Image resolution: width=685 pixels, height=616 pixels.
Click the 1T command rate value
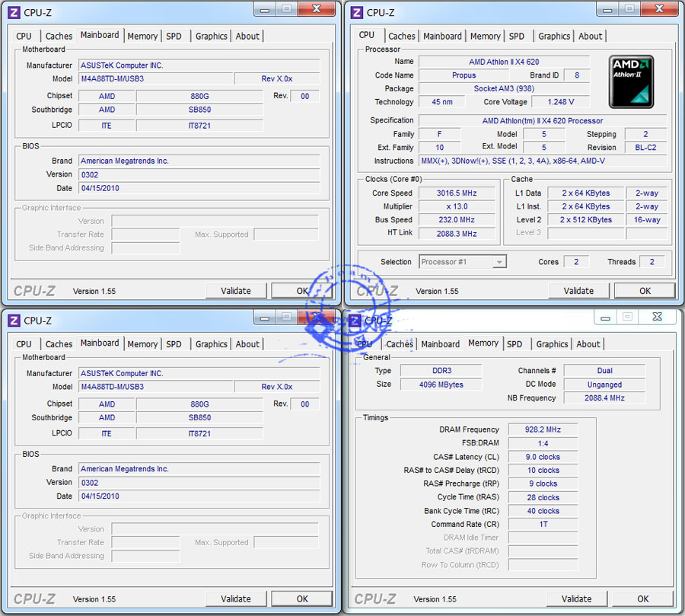pyautogui.click(x=543, y=524)
